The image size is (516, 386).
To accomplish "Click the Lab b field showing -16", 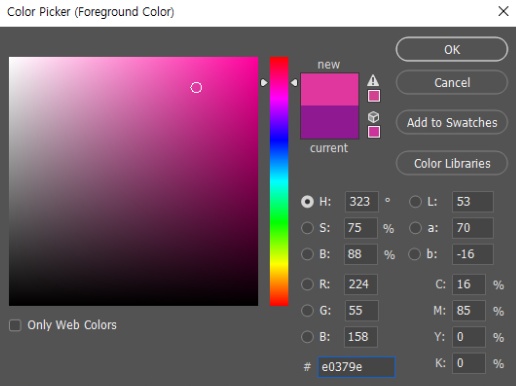I will pos(473,254).
